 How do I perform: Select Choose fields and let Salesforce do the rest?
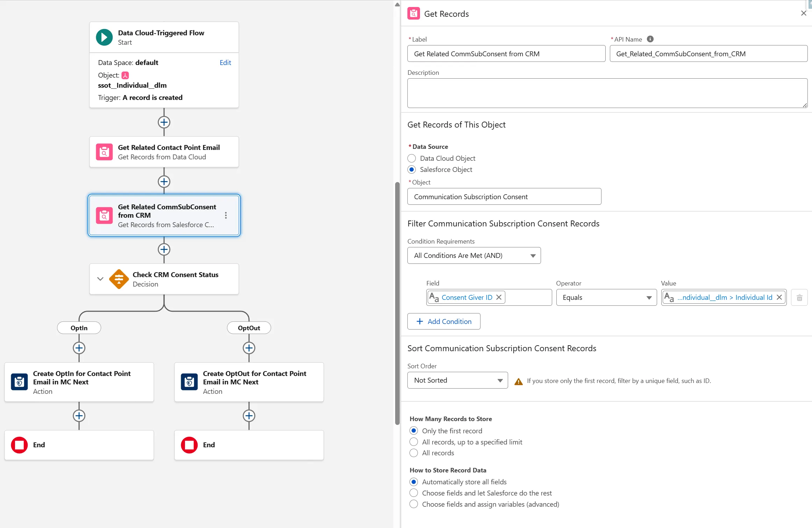point(414,493)
